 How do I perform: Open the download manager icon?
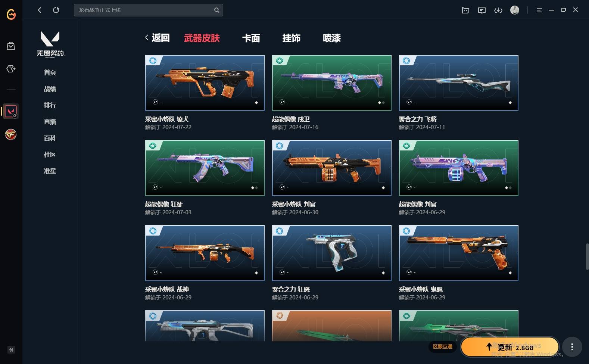click(x=498, y=10)
